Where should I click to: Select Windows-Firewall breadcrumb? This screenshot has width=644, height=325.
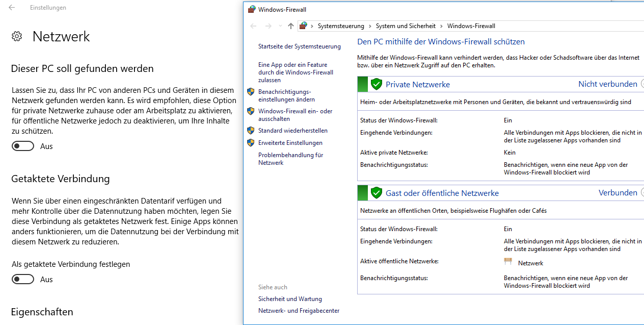pyautogui.click(x=471, y=26)
